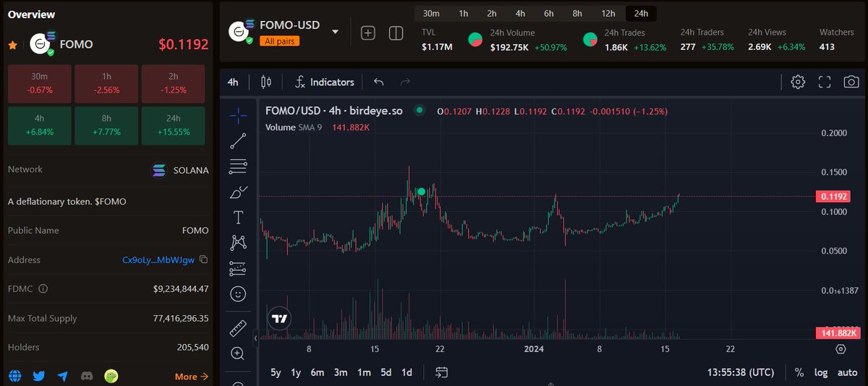Set chart range to 1m
Image resolution: width=868 pixels, height=386 pixels.
(364, 372)
